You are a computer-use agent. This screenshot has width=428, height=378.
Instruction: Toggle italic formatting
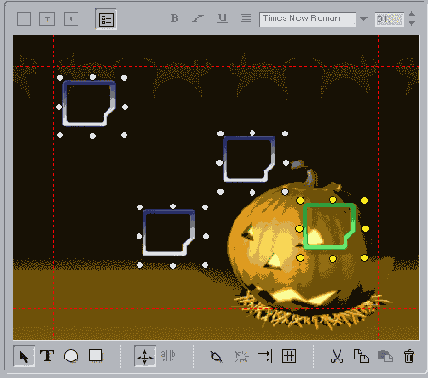pos(198,18)
